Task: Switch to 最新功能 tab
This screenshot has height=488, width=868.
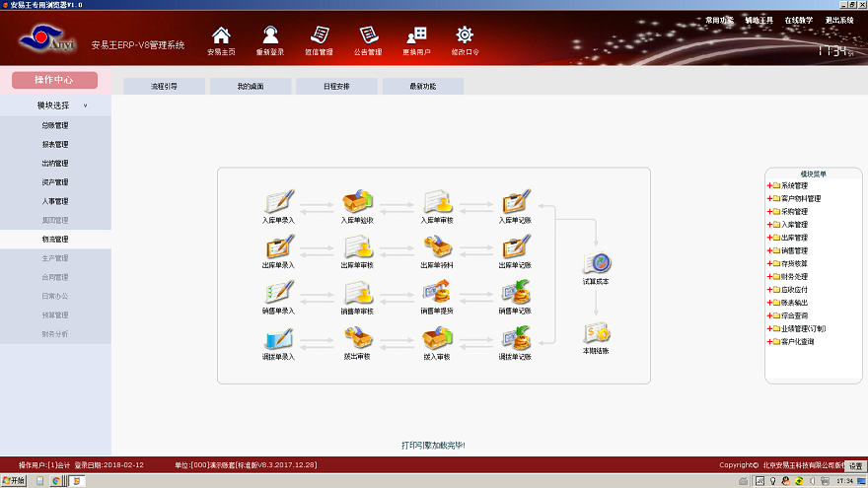Action: (x=423, y=87)
